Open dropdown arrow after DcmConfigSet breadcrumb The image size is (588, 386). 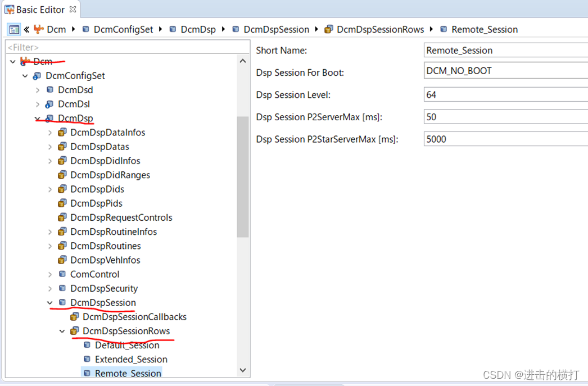[x=160, y=29]
